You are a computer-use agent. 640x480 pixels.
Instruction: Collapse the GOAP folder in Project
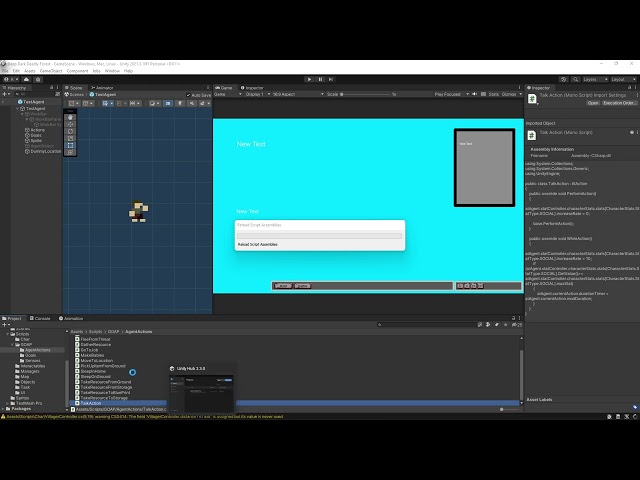(x=13, y=344)
